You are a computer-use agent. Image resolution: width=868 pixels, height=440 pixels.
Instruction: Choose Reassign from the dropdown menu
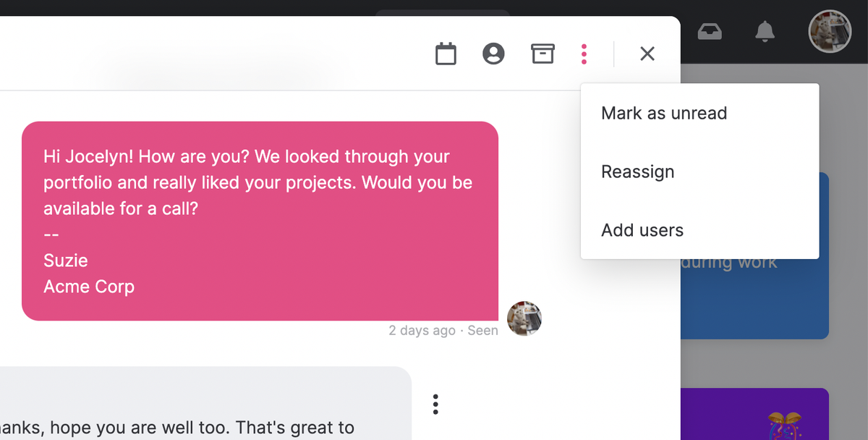(x=637, y=172)
